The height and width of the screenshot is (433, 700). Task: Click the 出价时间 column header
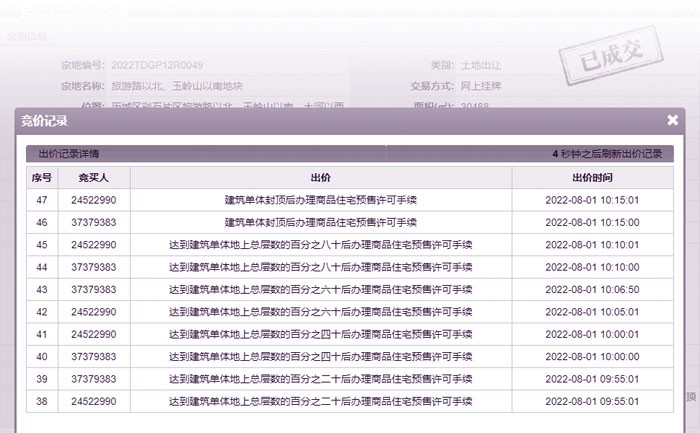point(592,177)
